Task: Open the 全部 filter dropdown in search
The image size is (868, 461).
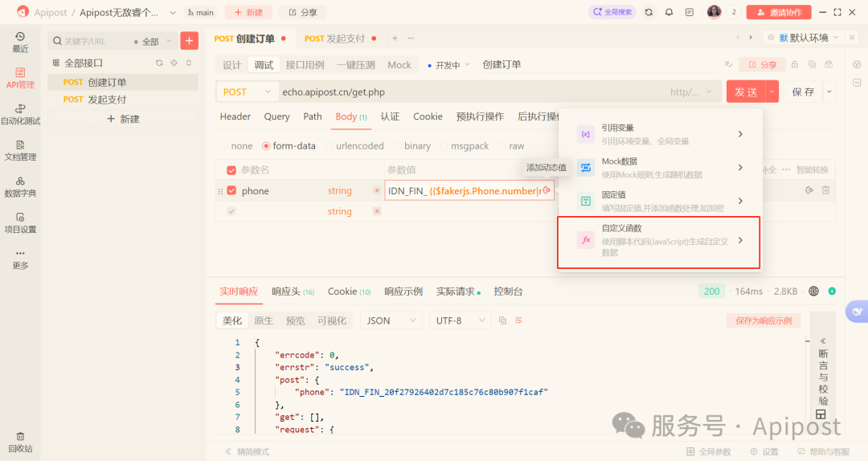Action: 153,42
